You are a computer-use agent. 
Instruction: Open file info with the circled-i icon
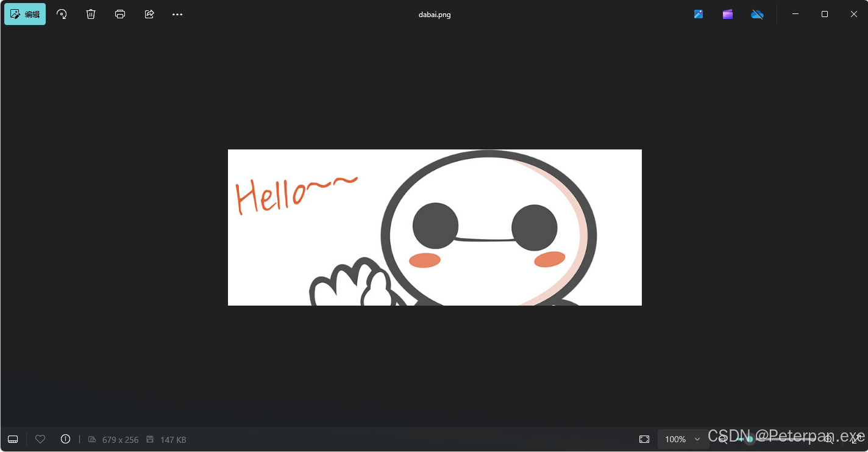pos(65,439)
